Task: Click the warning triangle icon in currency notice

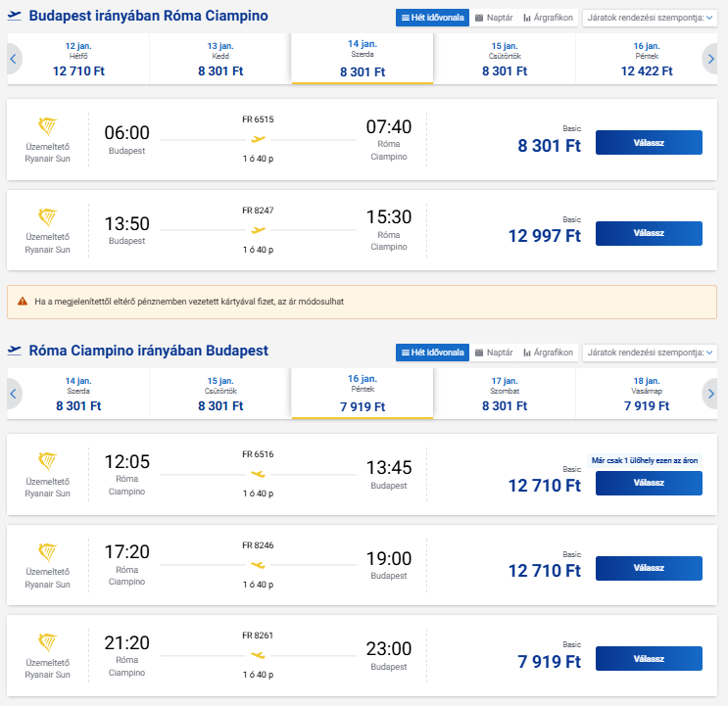Action: point(22,302)
